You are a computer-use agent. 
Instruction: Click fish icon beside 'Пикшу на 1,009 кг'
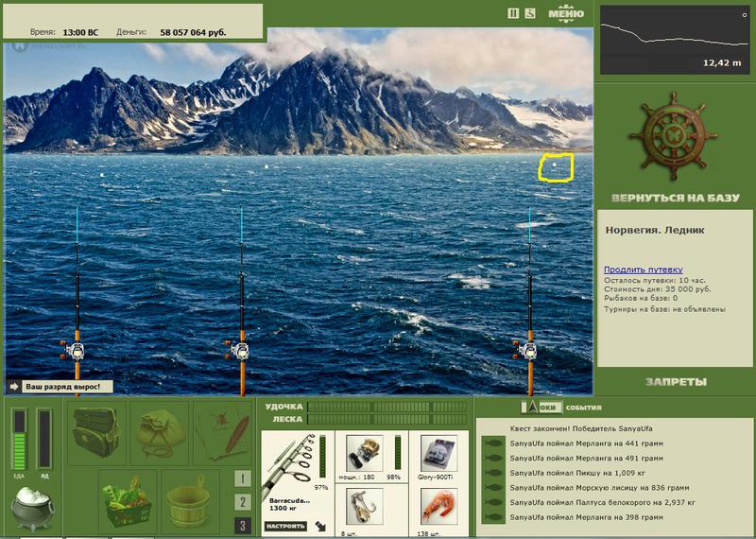[493, 473]
